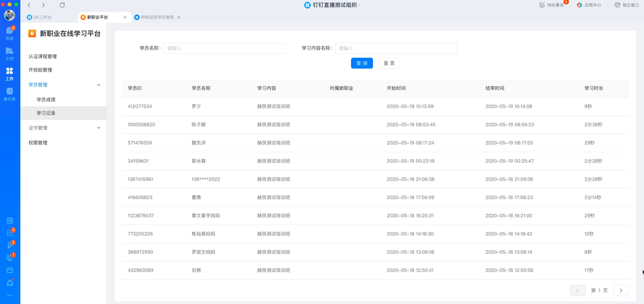This screenshot has width=644, height=304.
Task: Click the 学员名称 input field
Action: click(x=224, y=48)
